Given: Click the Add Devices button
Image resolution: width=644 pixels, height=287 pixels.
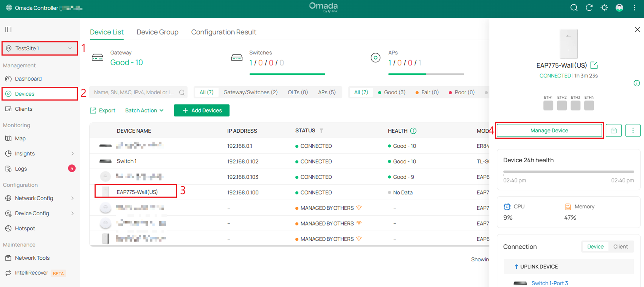Looking at the screenshot, I should 202,111.
